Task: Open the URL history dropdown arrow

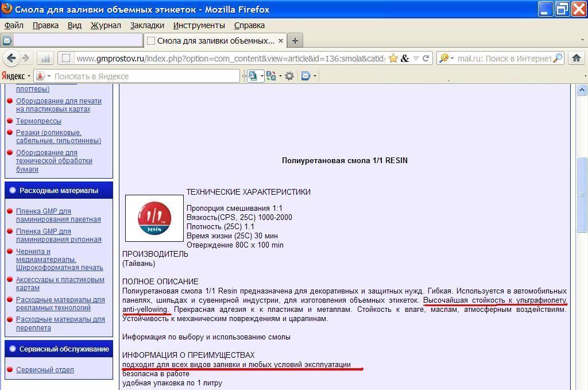Action: pyautogui.click(x=416, y=58)
